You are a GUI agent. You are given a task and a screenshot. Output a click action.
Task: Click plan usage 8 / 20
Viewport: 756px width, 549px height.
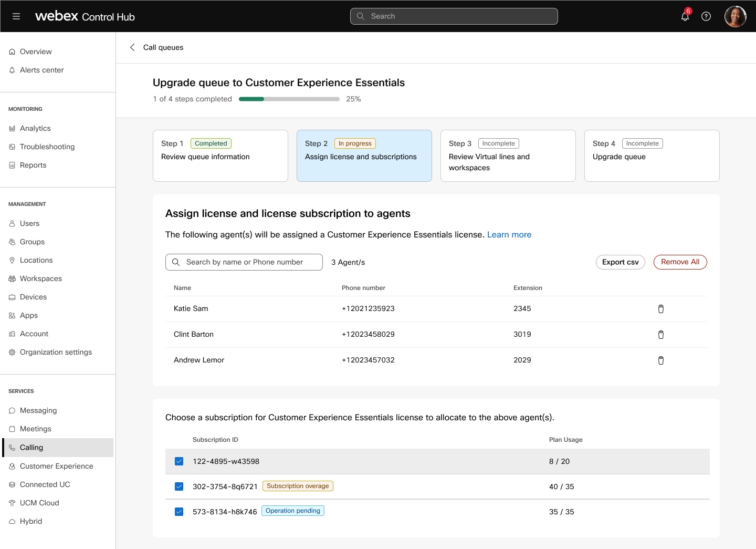pyautogui.click(x=560, y=461)
